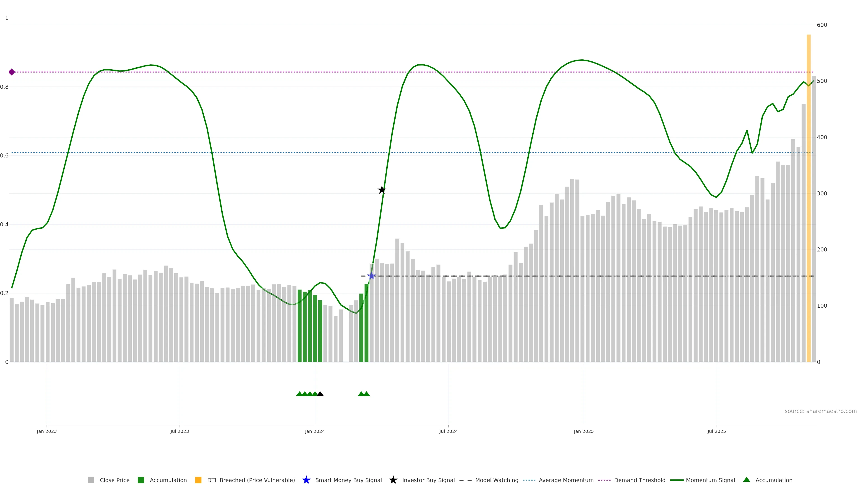Click the blue star icon in legend

pyautogui.click(x=306, y=480)
